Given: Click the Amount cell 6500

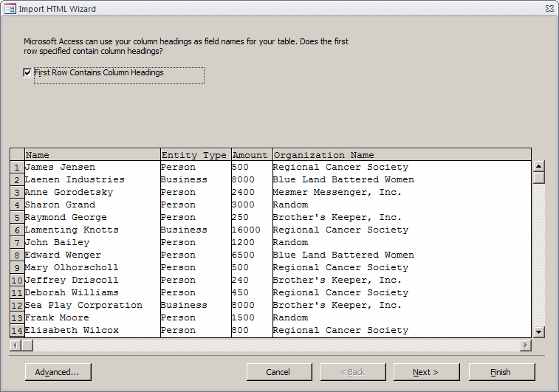Looking at the screenshot, I should tap(252, 255).
